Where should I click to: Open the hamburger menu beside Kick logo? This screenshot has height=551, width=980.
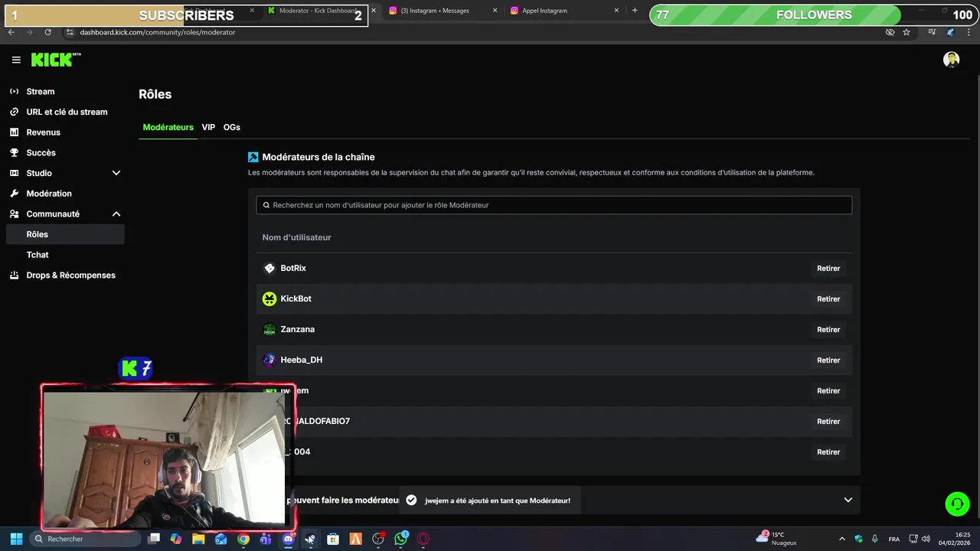click(x=16, y=60)
